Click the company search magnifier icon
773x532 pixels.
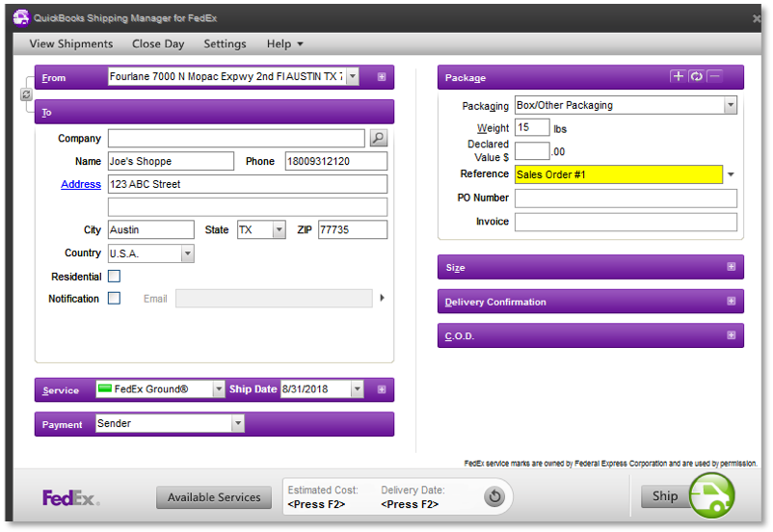[378, 138]
